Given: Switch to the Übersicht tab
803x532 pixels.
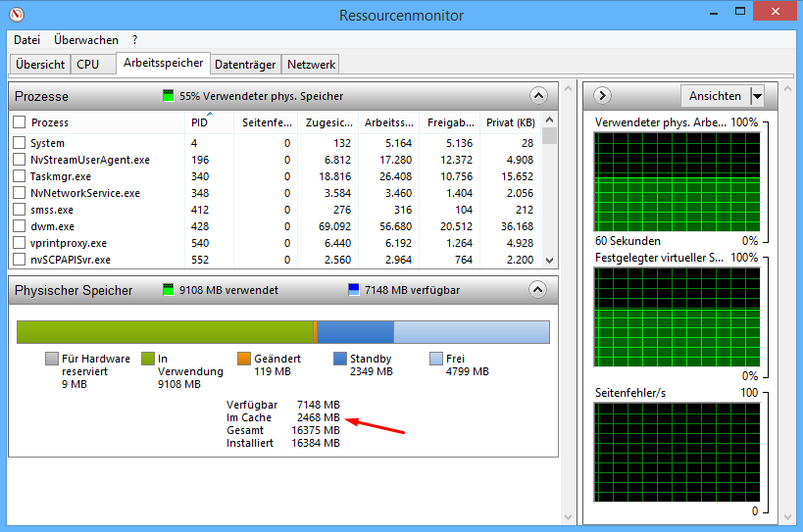Looking at the screenshot, I should click(40, 65).
